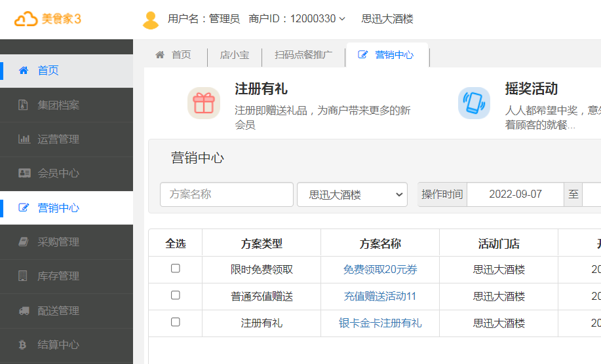Click the user avatar icon in header
This screenshot has width=601, height=364.
point(151,20)
